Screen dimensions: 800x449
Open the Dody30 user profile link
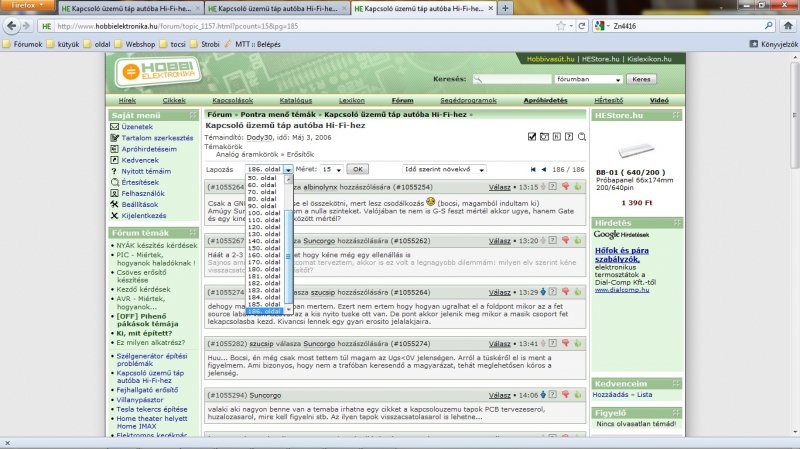pyautogui.click(x=259, y=137)
